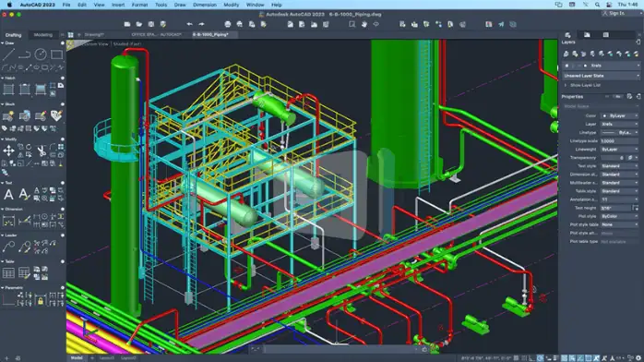Open the AutoCAD 2023 application menu

[38, 5]
